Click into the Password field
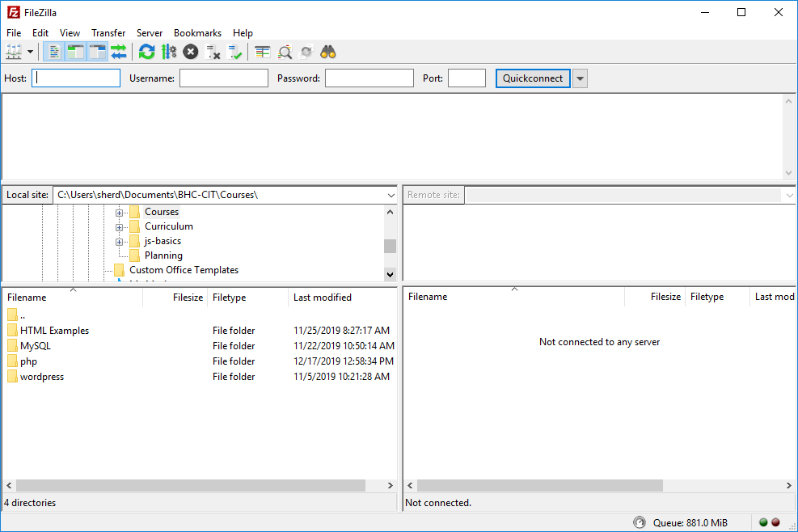 coord(369,78)
